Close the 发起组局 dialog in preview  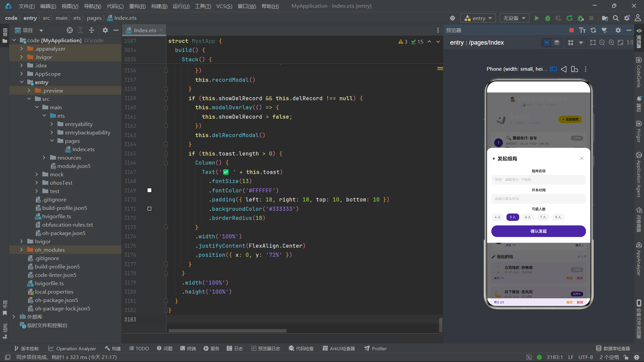[x=582, y=158]
